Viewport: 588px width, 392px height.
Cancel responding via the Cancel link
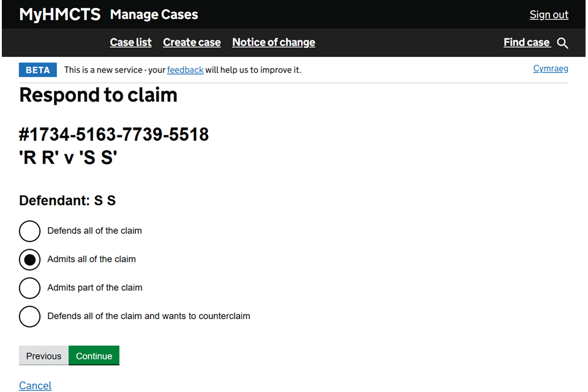pos(35,385)
